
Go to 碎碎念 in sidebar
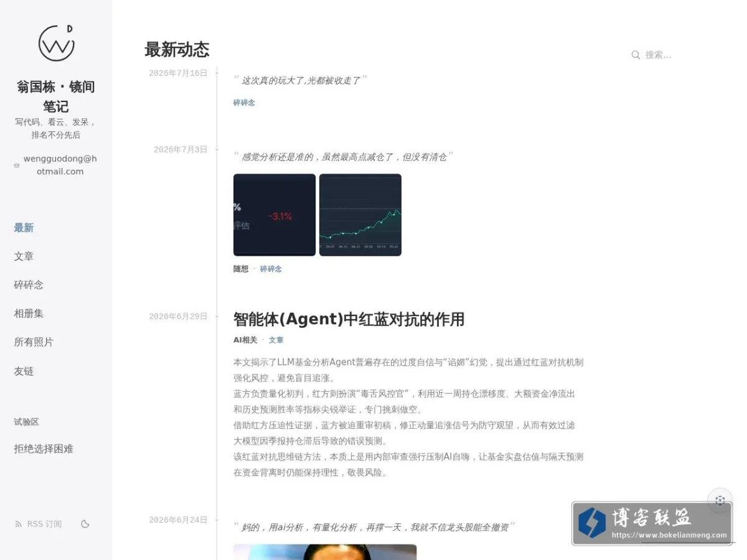click(29, 285)
